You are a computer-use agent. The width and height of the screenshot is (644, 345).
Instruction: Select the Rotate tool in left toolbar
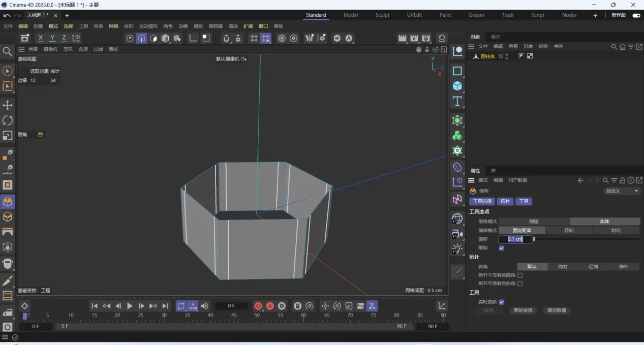pyautogui.click(x=8, y=120)
